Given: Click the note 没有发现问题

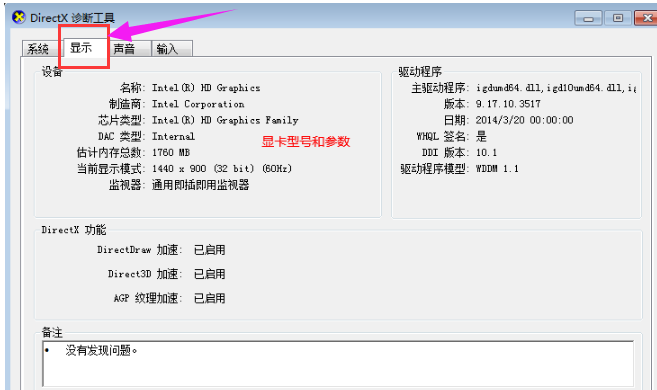Looking at the screenshot, I should (x=101, y=350).
